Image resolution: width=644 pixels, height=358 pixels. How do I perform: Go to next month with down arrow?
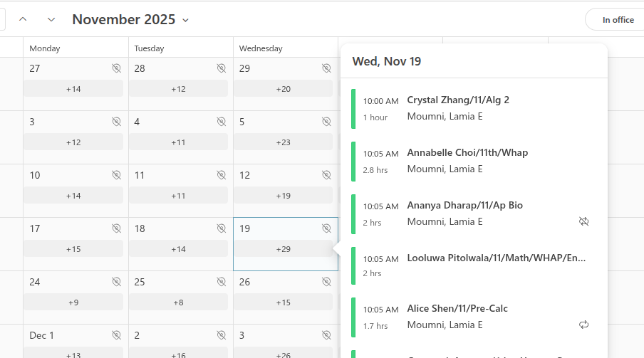51,19
